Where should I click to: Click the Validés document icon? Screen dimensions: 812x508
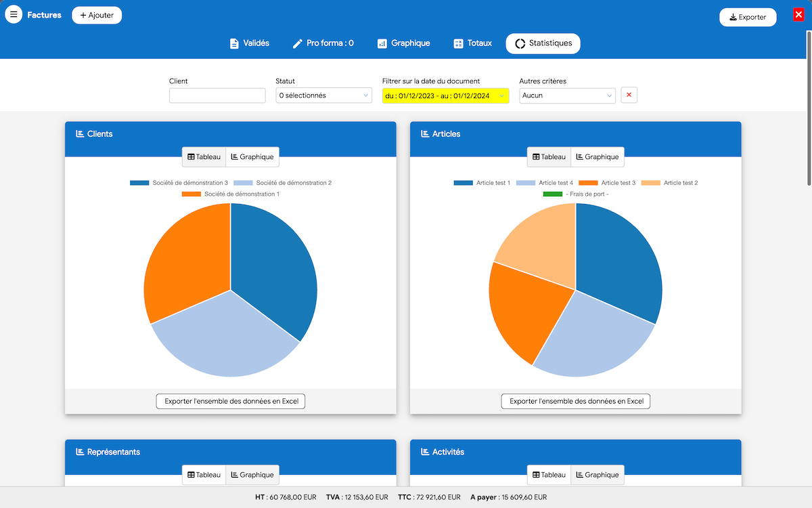[x=234, y=43]
